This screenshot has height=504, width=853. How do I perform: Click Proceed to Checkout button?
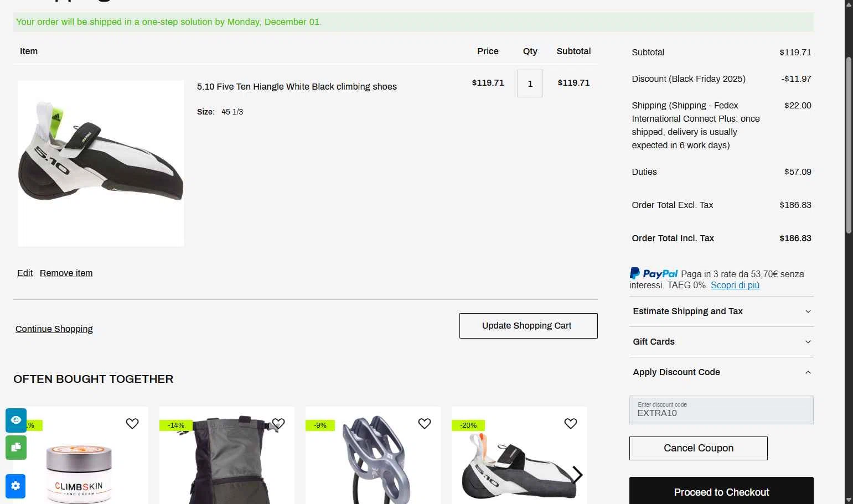coord(721,492)
